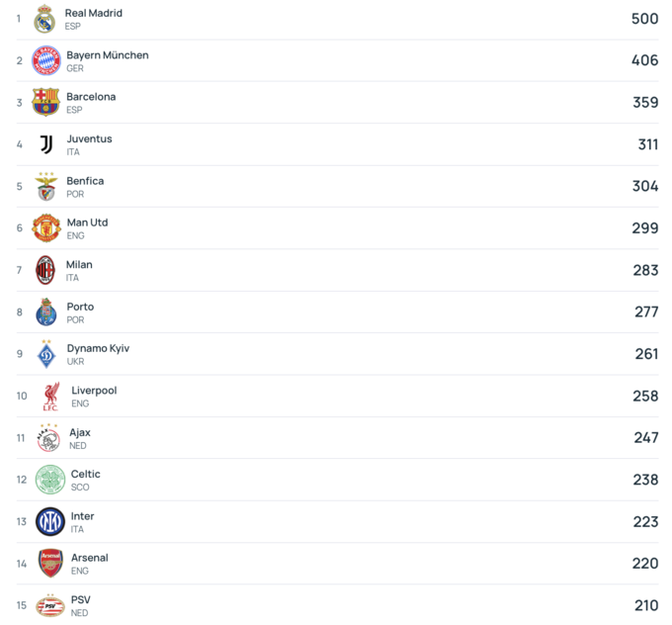672x625 pixels.
Task: Click the Porto club badge
Action: pos(46,312)
